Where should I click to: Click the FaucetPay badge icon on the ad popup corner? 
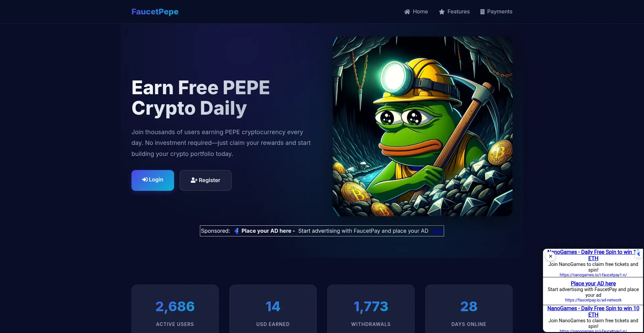638,254
